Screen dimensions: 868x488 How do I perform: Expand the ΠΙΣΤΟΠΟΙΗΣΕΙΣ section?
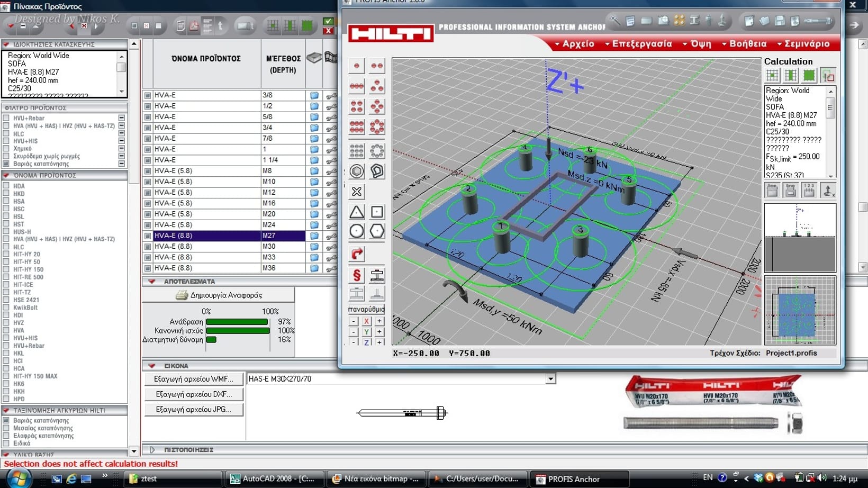pyautogui.click(x=152, y=450)
